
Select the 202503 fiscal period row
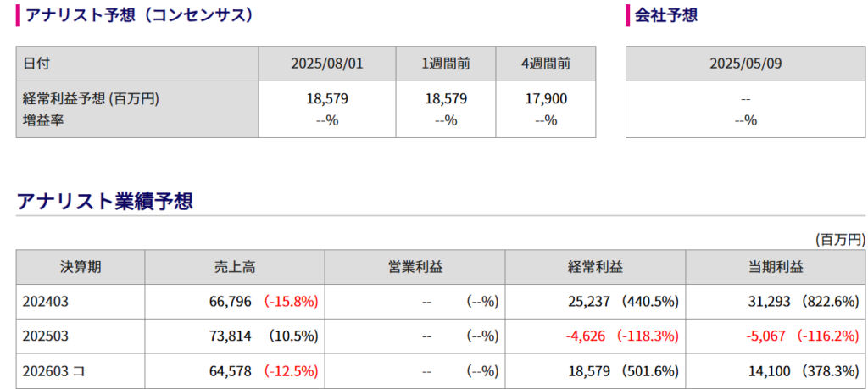point(441,336)
